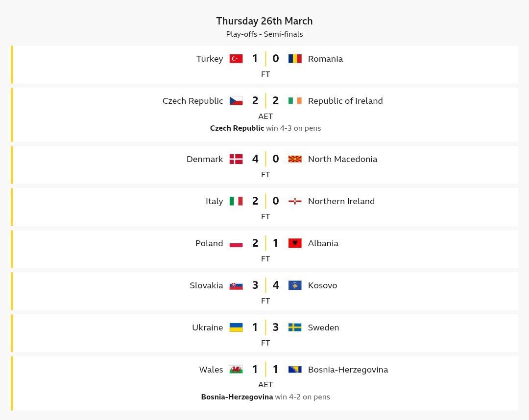Click the Kosovo flag icon

click(x=295, y=285)
